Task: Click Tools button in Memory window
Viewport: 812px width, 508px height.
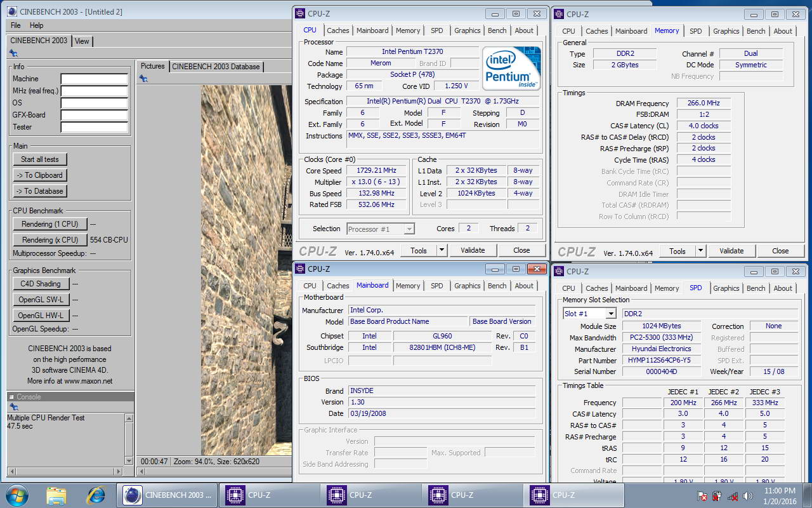Action: point(678,251)
